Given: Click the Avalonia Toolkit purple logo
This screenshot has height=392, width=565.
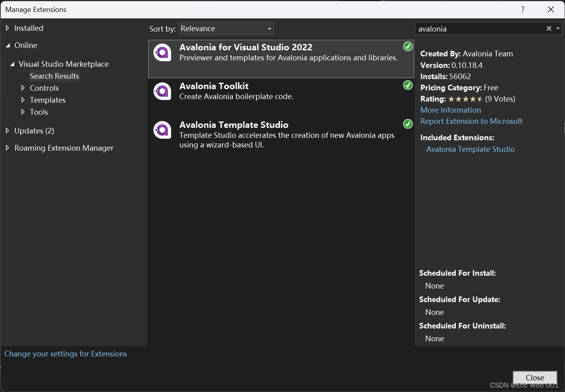Looking at the screenshot, I should click(x=162, y=91).
